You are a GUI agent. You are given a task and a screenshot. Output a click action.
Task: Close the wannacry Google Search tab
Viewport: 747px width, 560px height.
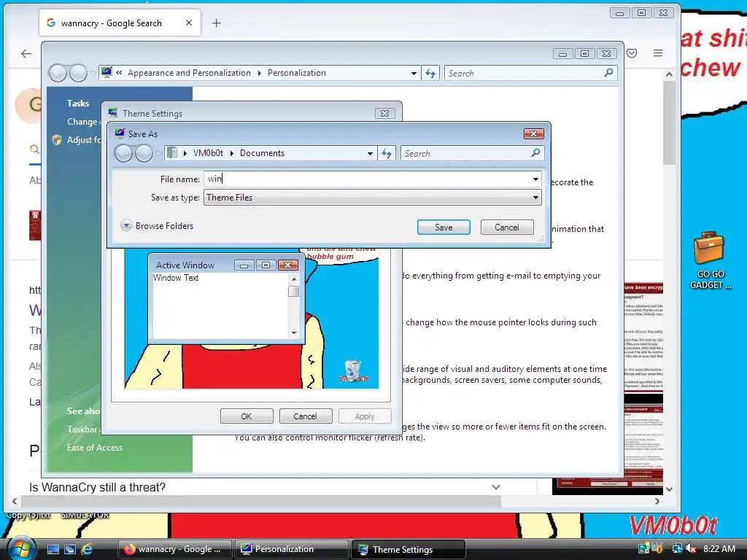[189, 23]
